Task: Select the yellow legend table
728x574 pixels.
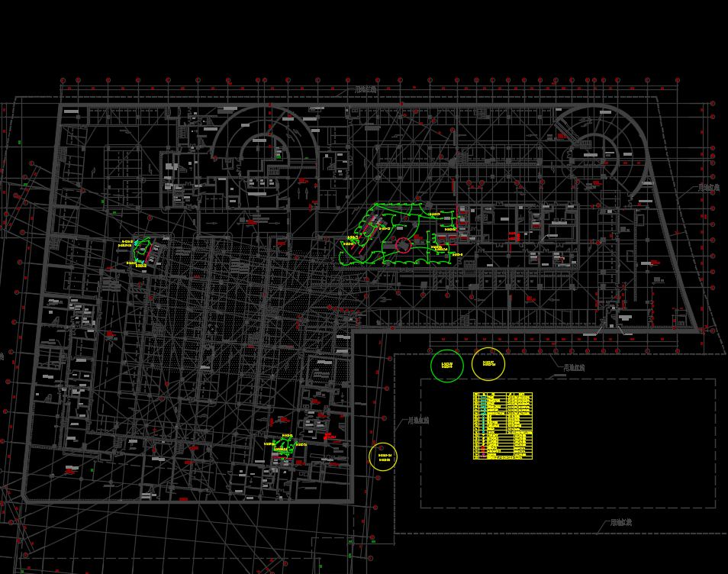Action: 503,426
